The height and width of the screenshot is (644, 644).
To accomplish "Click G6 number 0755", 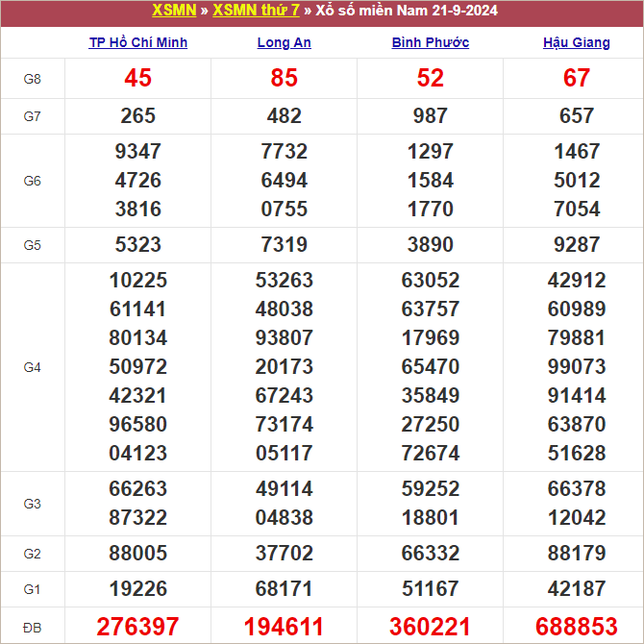I will (x=285, y=209).
